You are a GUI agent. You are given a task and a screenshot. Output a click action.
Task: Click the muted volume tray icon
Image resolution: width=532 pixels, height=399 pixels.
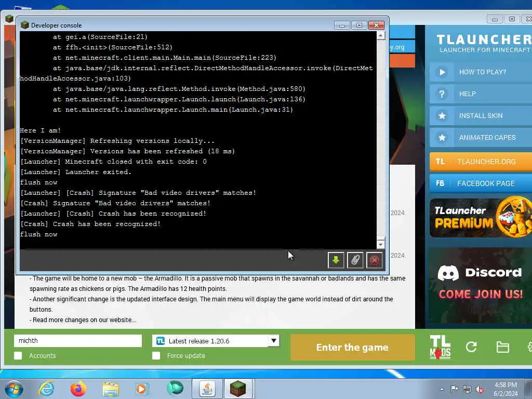pos(480,390)
